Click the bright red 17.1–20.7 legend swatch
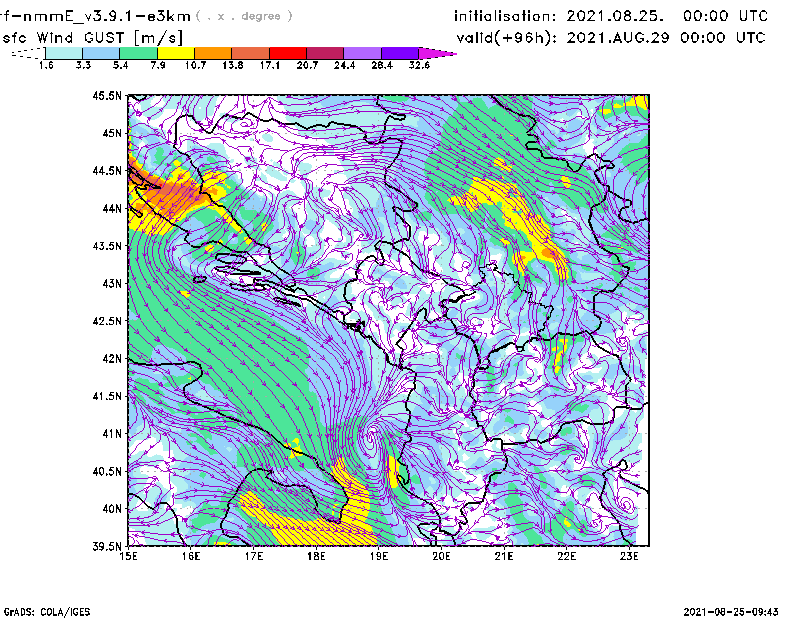 [288, 53]
